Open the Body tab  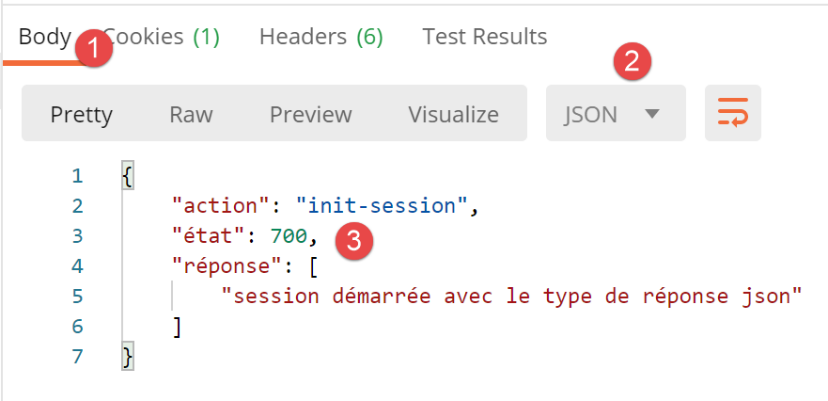point(45,37)
